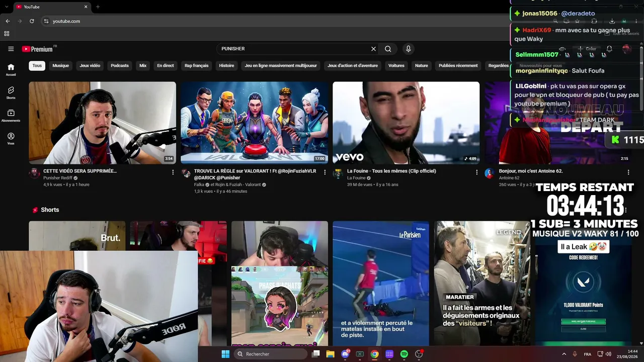Image resolution: width=644 pixels, height=362 pixels.
Task: Filter by the Mix chip
Action: [143, 65]
